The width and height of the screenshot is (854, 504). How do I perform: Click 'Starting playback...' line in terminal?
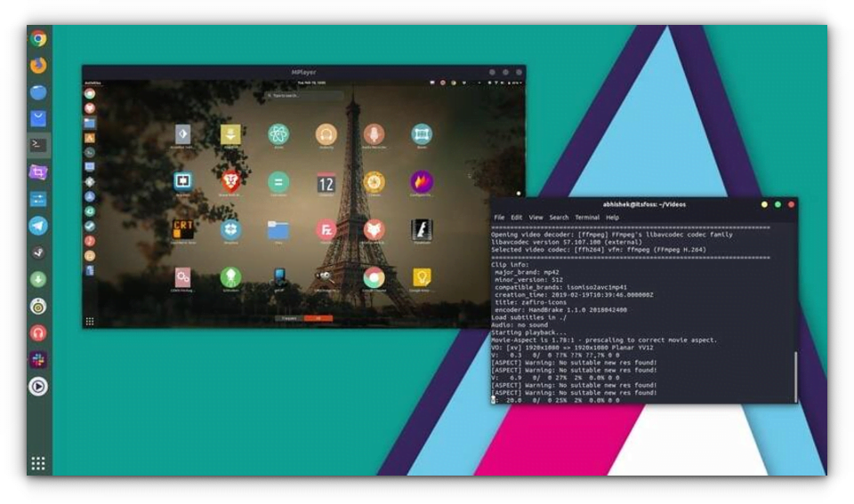click(528, 332)
